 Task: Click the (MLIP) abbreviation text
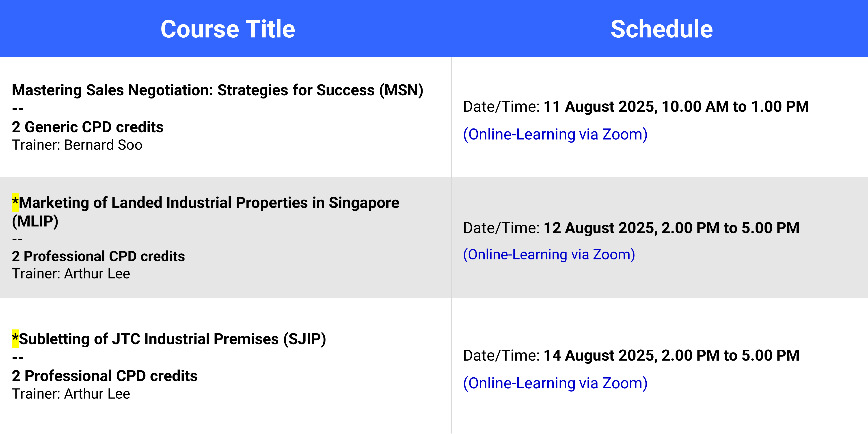tap(35, 222)
